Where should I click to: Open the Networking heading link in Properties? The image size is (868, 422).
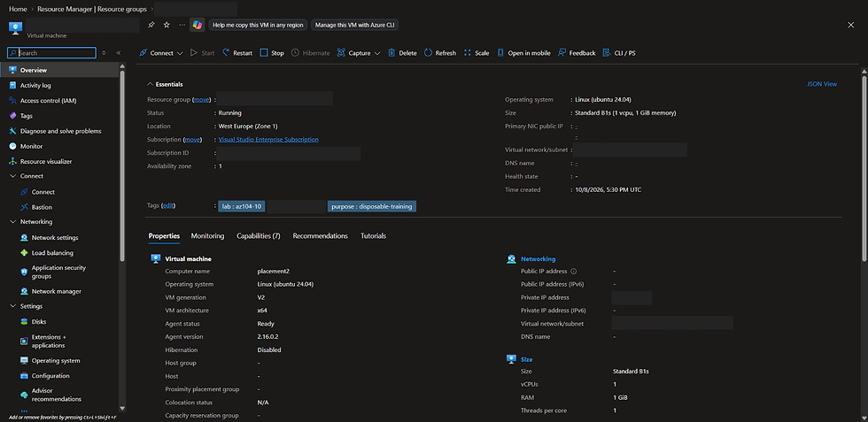(x=539, y=259)
